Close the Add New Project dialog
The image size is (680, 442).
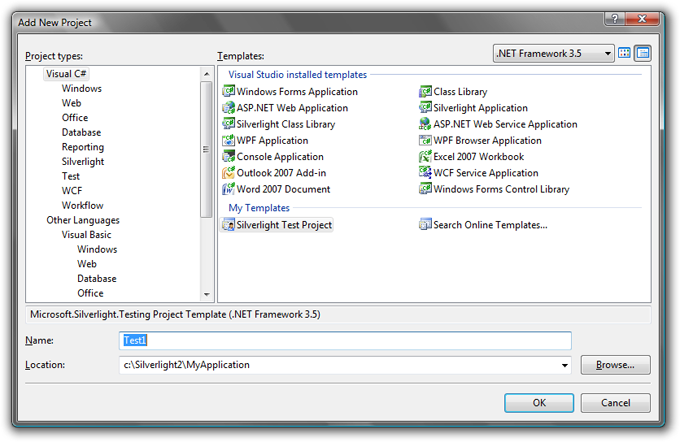point(642,19)
